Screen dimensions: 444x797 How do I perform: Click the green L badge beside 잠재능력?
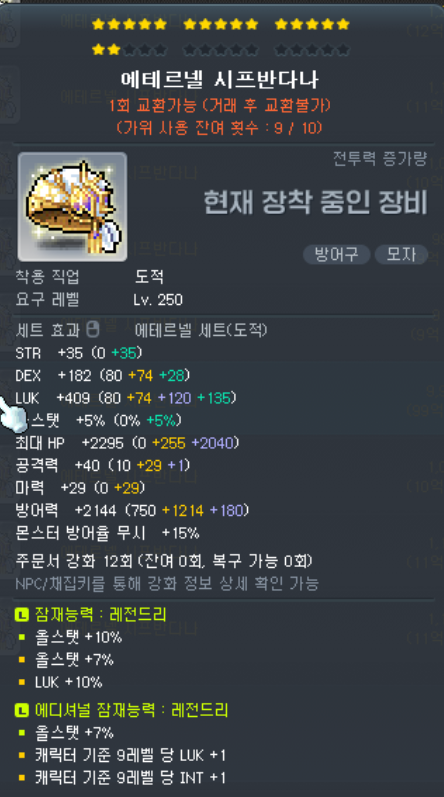[x=22, y=615]
